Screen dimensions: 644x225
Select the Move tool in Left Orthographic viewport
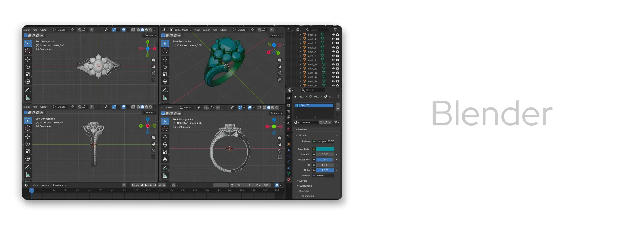(x=28, y=137)
